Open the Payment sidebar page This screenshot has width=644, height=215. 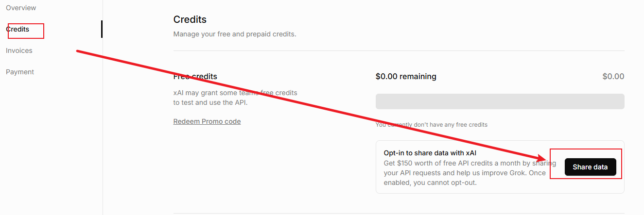(x=20, y=72)
